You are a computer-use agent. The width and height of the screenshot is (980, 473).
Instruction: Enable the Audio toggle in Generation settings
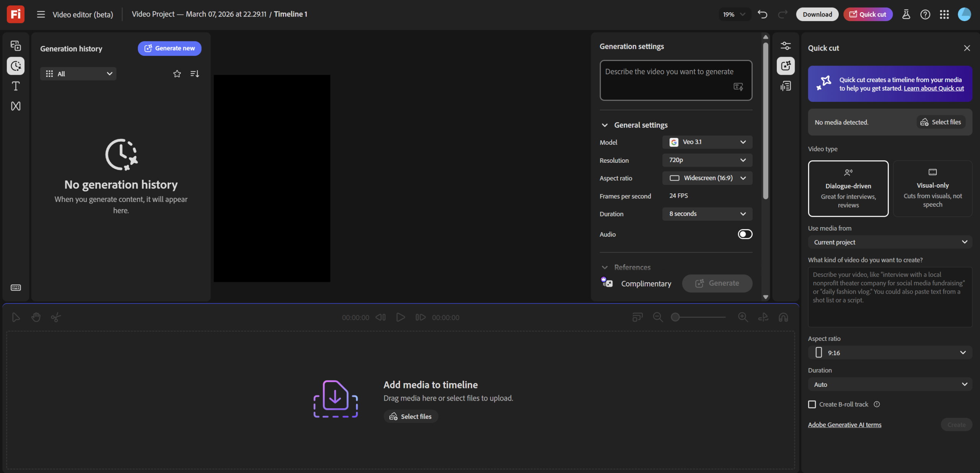point(745,234)
